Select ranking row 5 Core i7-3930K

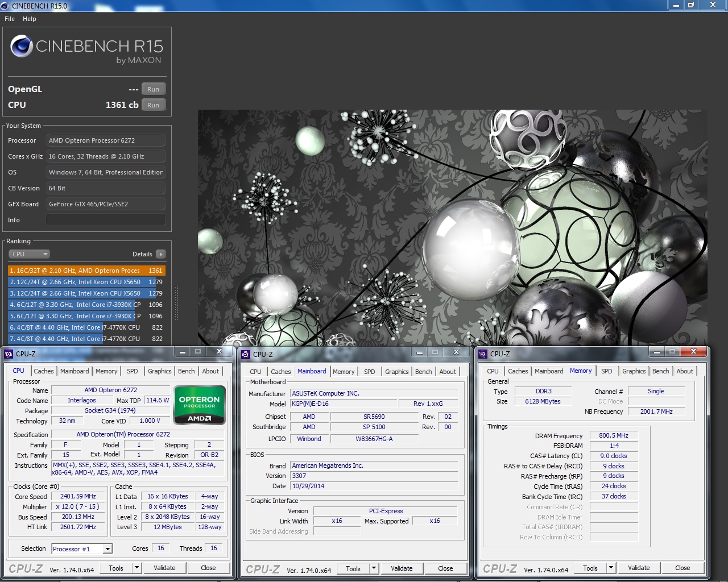pos(86,316)
